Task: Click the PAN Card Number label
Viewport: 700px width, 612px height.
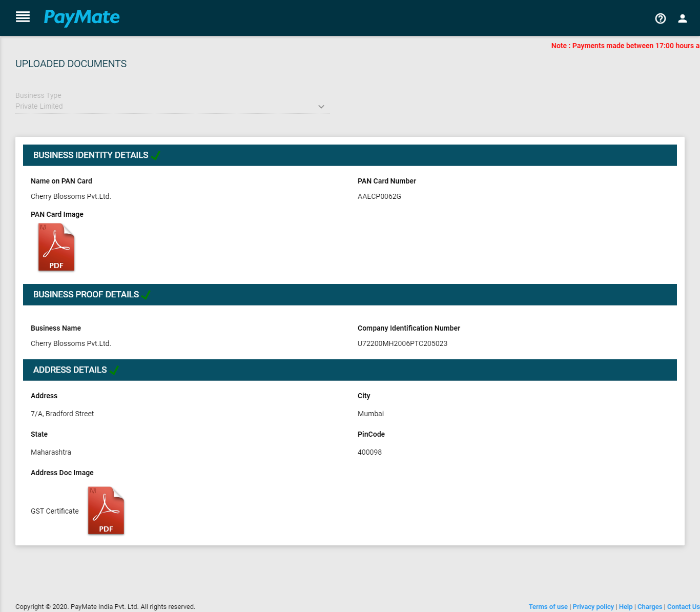Action: 387,181
